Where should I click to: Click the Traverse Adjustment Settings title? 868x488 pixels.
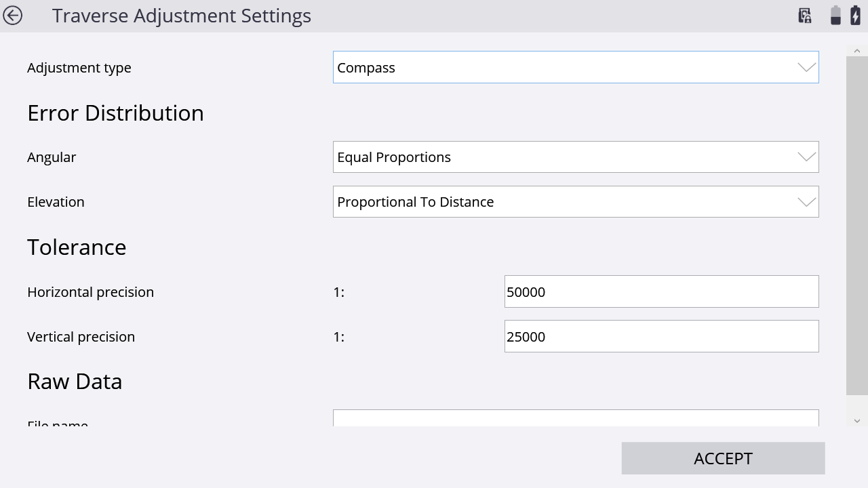[182, 16]
